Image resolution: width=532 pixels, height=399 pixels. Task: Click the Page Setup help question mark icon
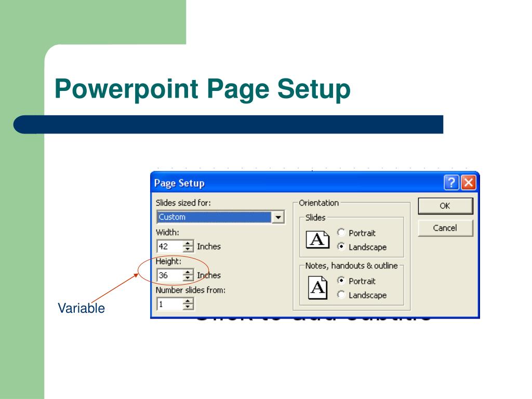coord(451,182)
